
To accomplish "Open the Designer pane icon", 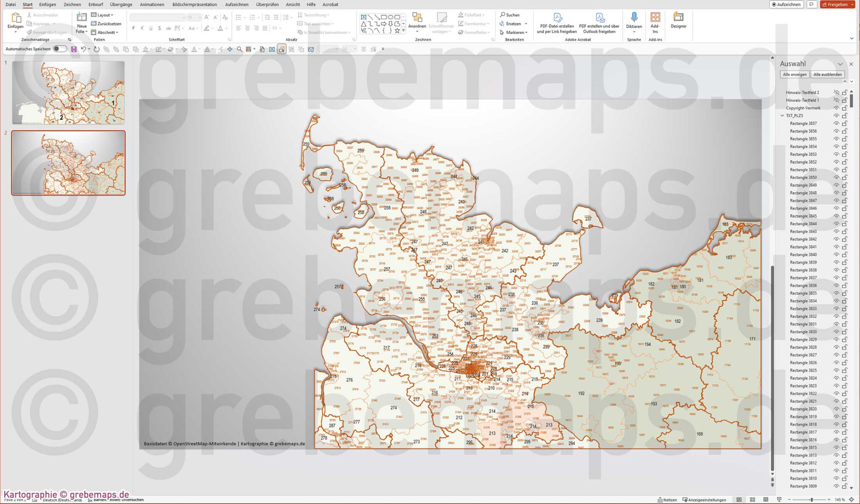I will coord(678,17).
